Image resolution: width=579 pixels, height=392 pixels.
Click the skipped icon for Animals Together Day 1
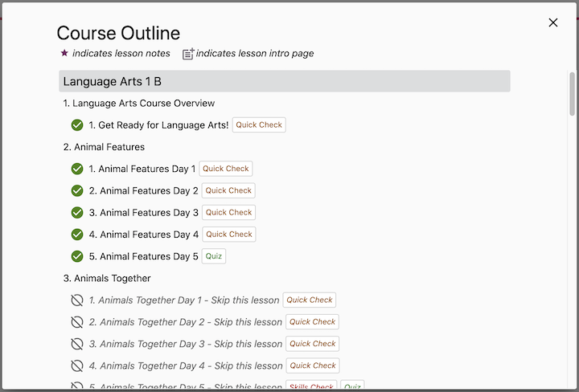77,300
